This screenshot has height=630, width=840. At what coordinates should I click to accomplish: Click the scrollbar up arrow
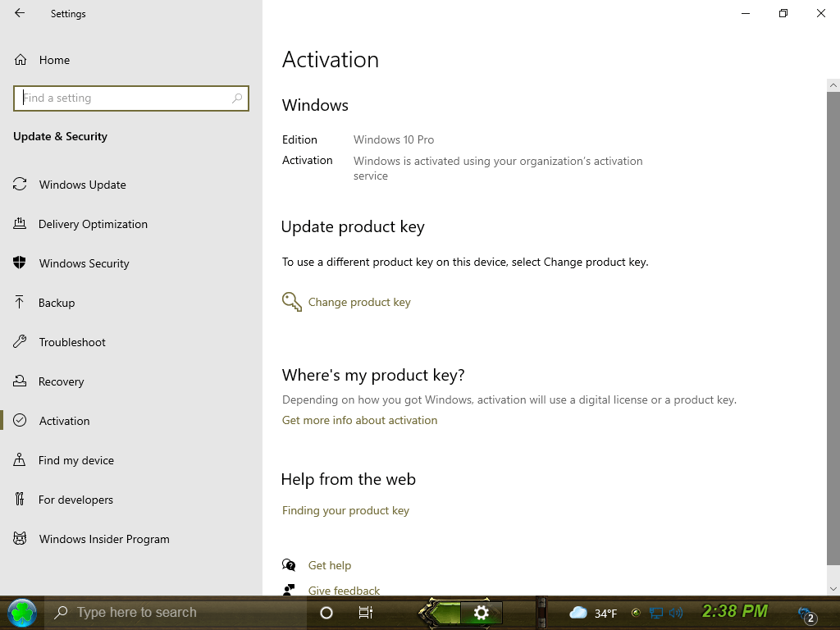pyautogui.click(x=833, y=85)
